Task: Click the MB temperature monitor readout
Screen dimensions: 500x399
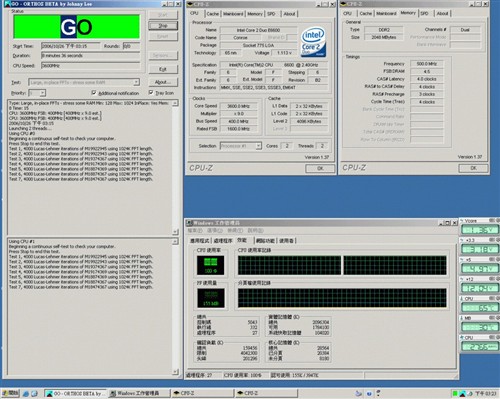Action: pos(480,327)
